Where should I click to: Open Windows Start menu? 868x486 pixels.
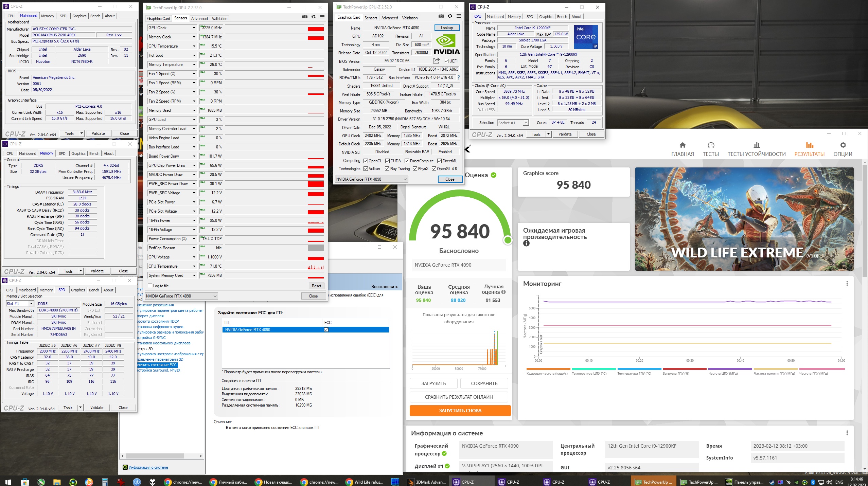click(x=8, y=482)
